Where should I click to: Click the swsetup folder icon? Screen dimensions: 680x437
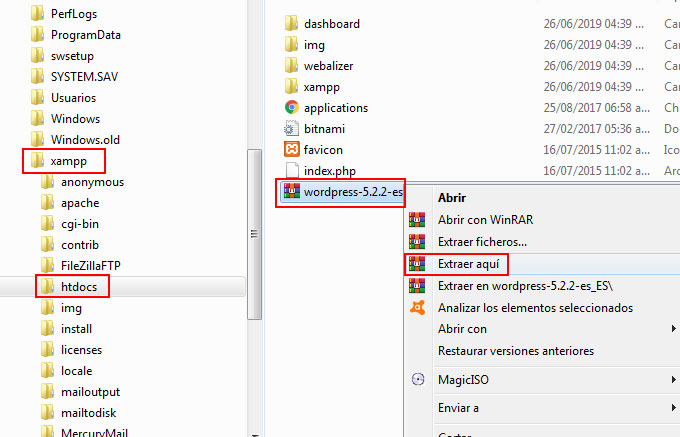coord(37,55)
